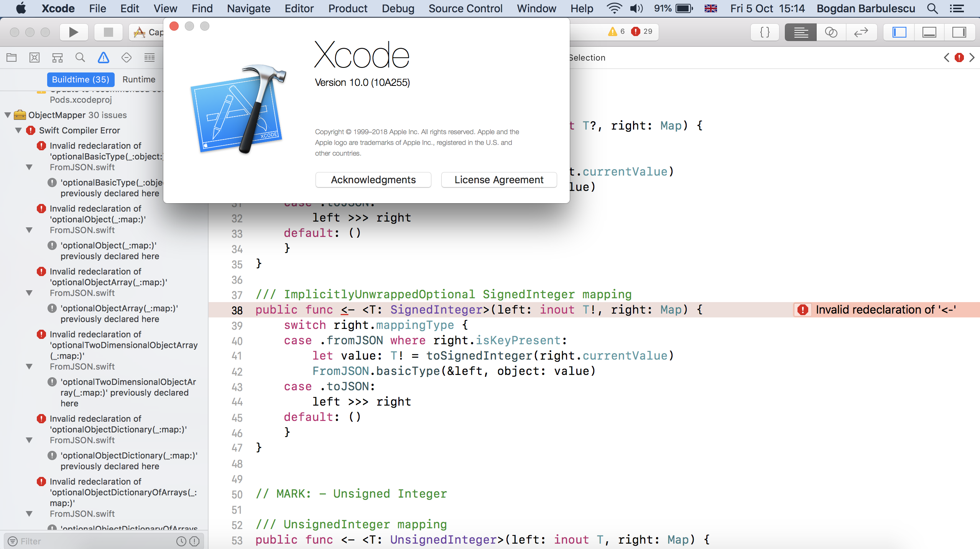
Task: Stop the running task
Action: tap(109, 32)
